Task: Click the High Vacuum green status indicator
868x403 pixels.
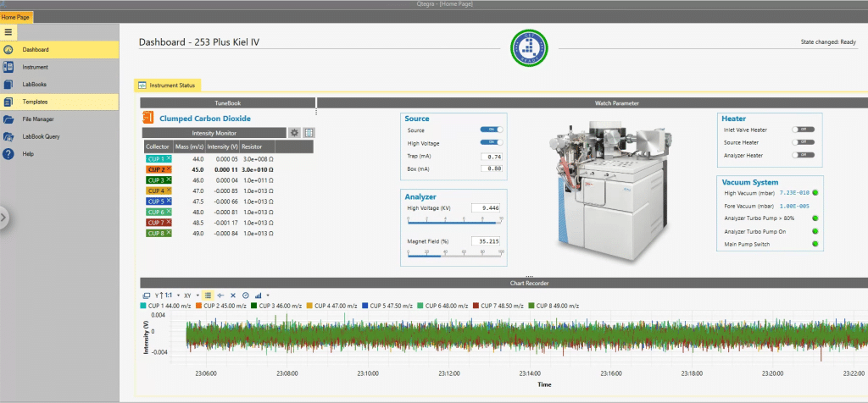Action: click(x=815, y=193)
